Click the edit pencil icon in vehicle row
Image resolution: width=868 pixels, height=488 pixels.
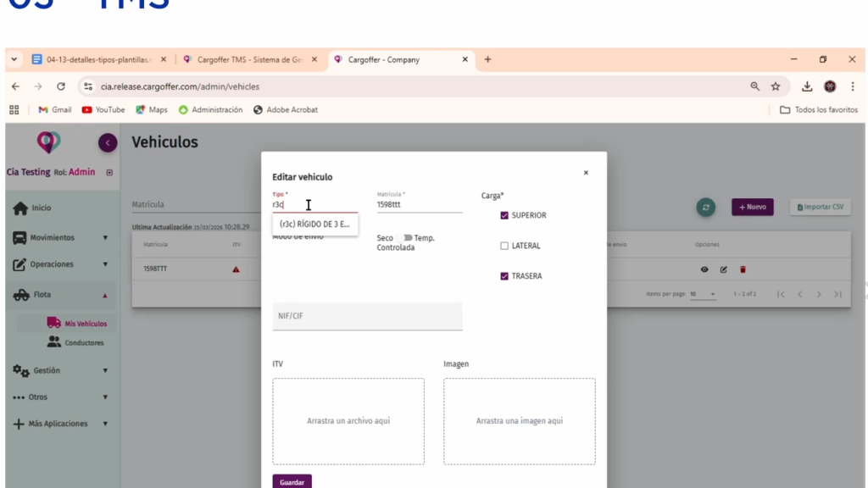(724, 269)
